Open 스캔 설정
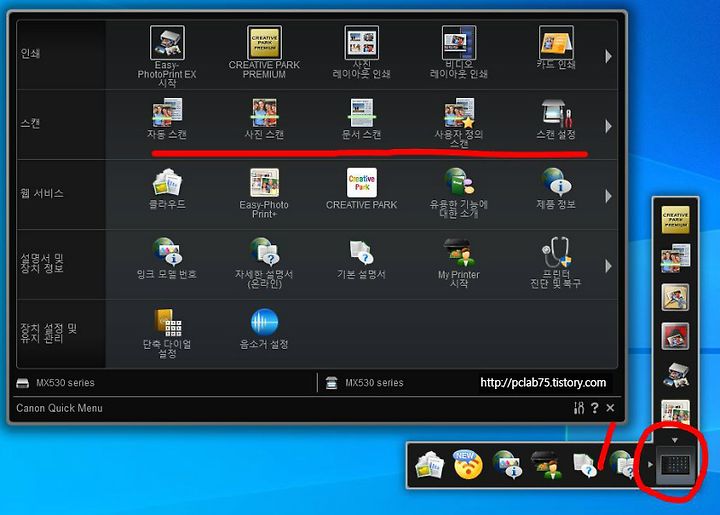The image size is (720, 515). coord(556,118)
